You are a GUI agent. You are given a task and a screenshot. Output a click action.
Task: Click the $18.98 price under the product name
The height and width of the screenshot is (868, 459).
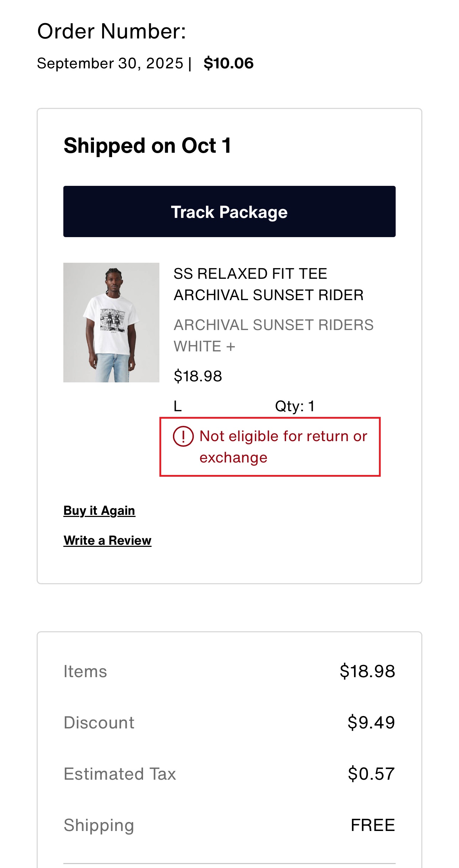[x=198, y=376]
